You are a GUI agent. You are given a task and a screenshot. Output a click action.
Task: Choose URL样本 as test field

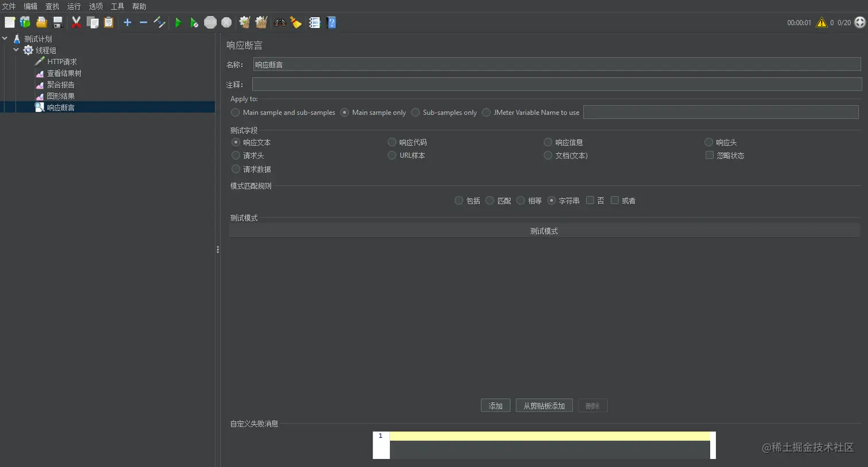pos(392,155)
